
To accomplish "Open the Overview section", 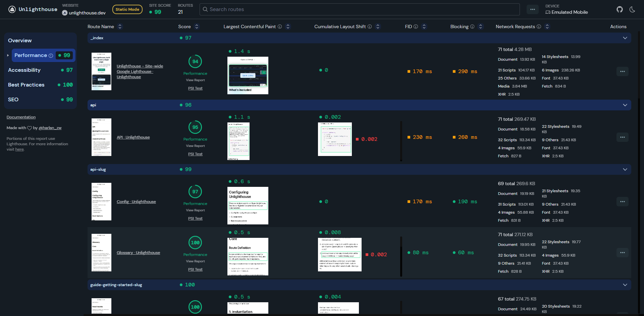I will (x=20, y=41).
